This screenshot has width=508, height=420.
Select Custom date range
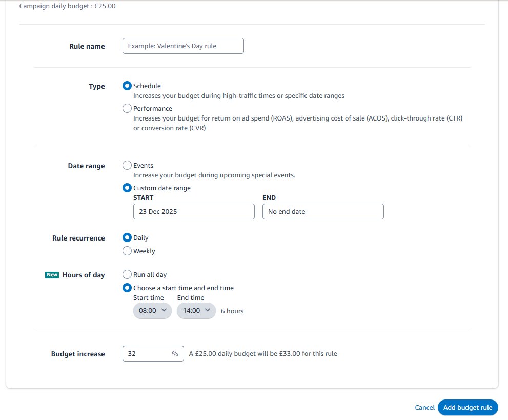click(127, 188)
